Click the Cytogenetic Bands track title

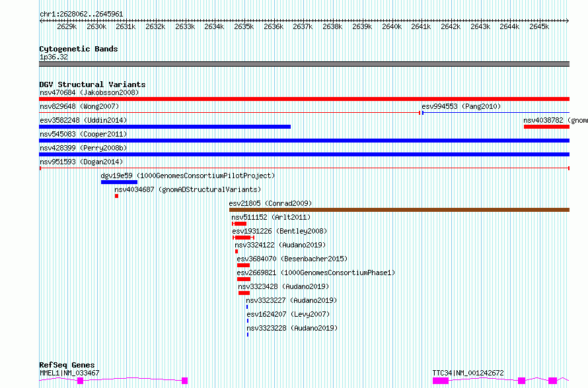click(x=79, y=49)
